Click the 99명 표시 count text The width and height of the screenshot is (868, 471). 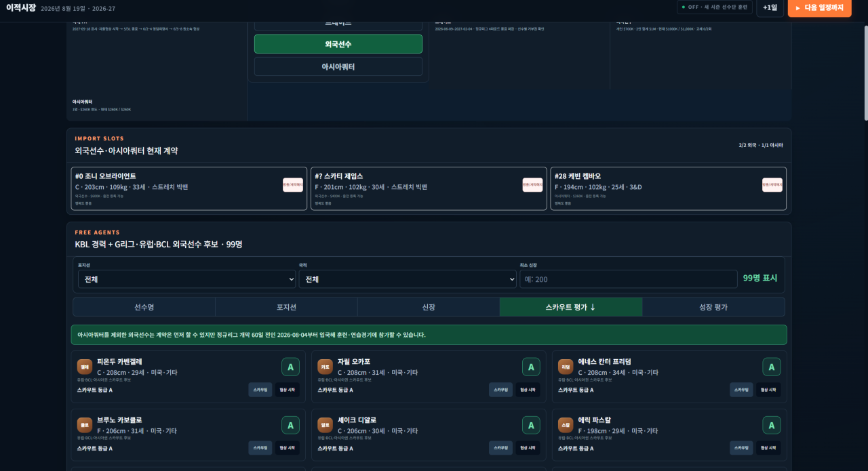click(x=760, y=278)
